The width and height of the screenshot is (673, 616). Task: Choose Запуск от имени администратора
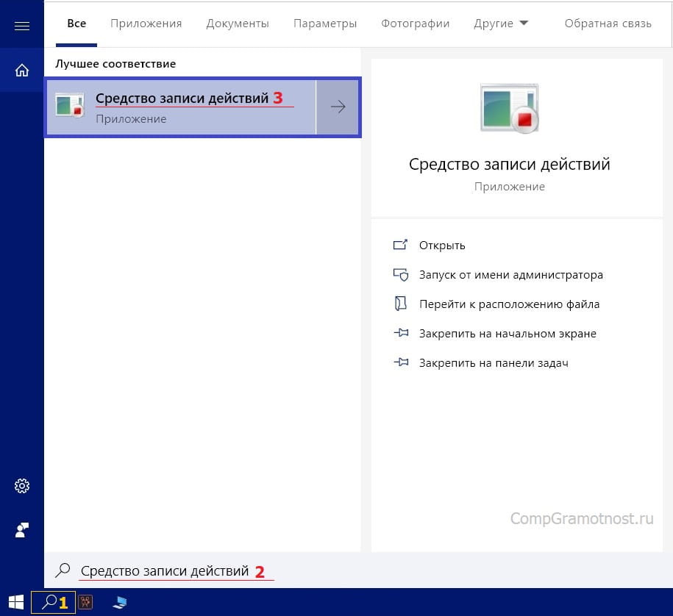point(510,274)
